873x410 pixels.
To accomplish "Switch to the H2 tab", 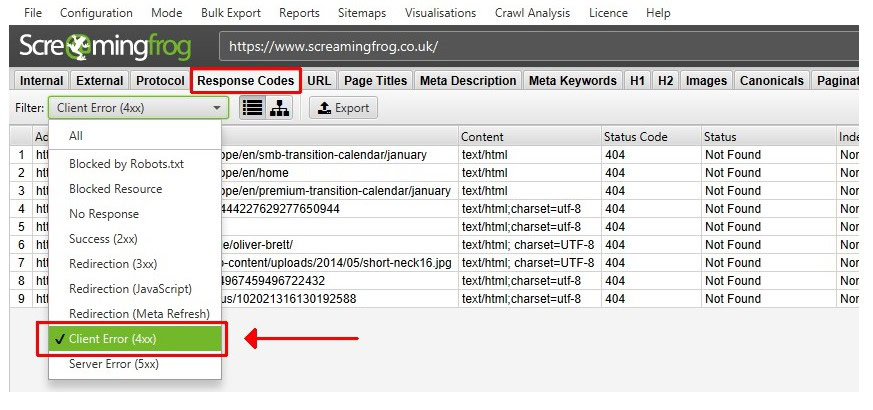I will click(665, 81).
